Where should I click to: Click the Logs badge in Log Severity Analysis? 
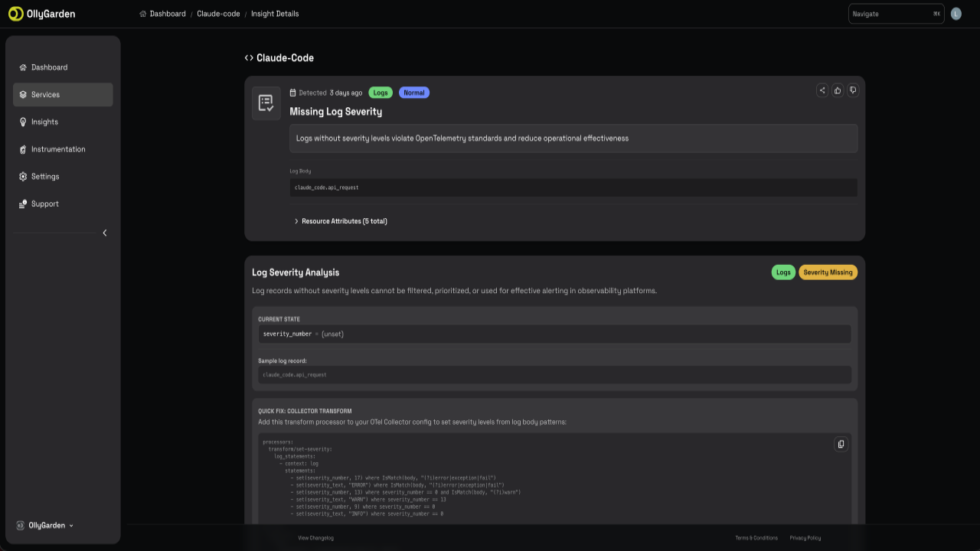pos(783,272)
